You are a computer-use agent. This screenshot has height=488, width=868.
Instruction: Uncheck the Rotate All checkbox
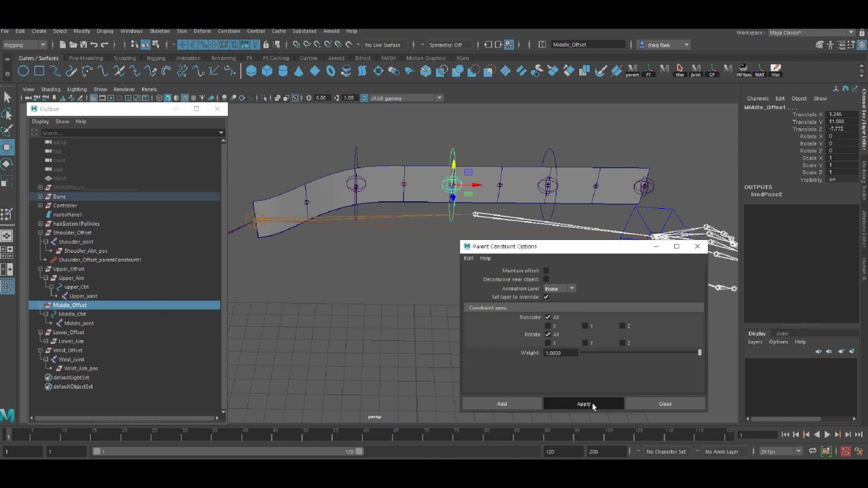click(548, 334)
